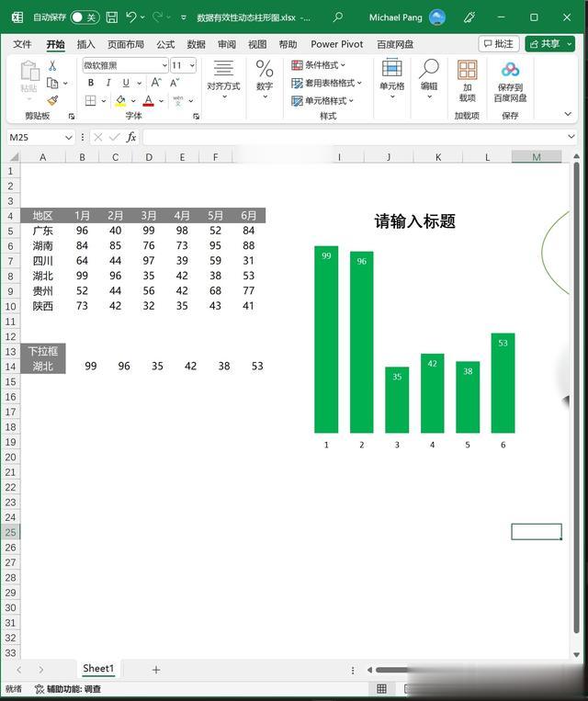Collapse the ribbon with chevron
Viewport: 588px width, 701px height.
[568, 114]
